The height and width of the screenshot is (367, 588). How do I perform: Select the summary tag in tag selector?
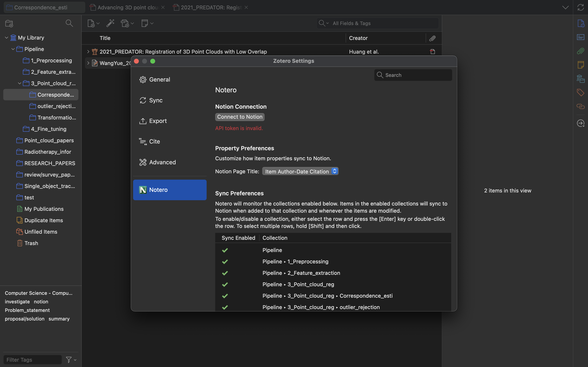(x=59, y=319)
